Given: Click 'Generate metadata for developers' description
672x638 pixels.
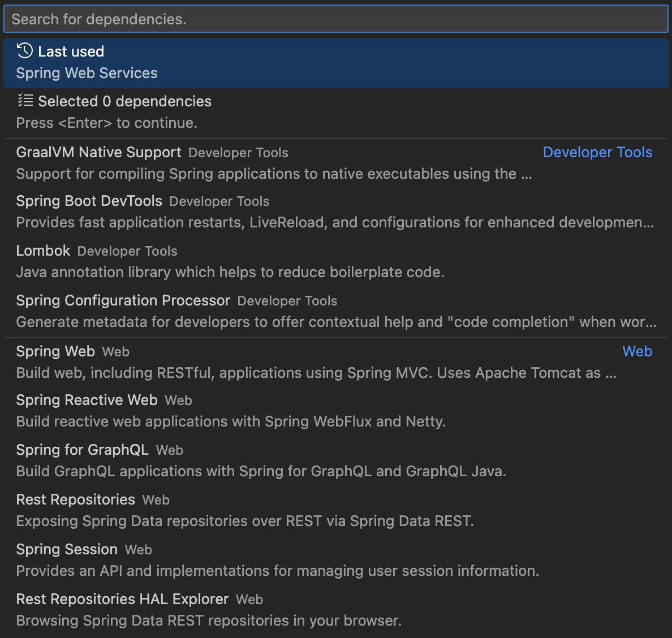Looking at the screenshot, I should pos(336,322).
